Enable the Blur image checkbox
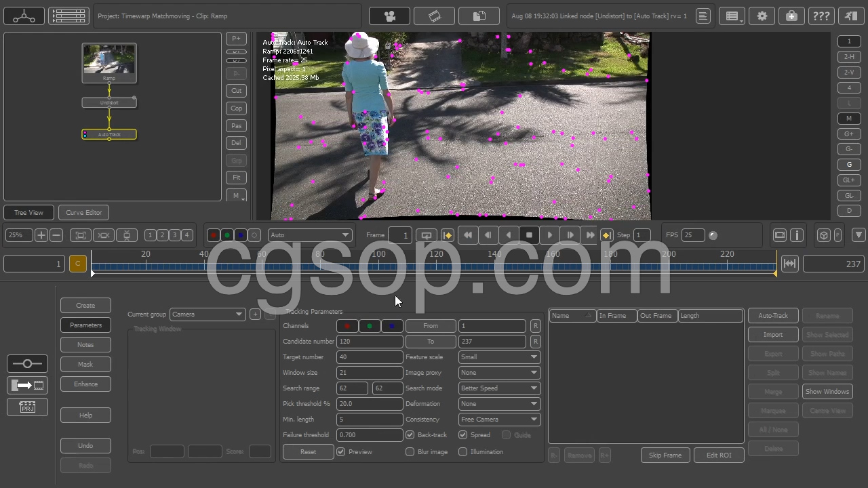This screenshot has height=488, width=868. tap(410, 452)
